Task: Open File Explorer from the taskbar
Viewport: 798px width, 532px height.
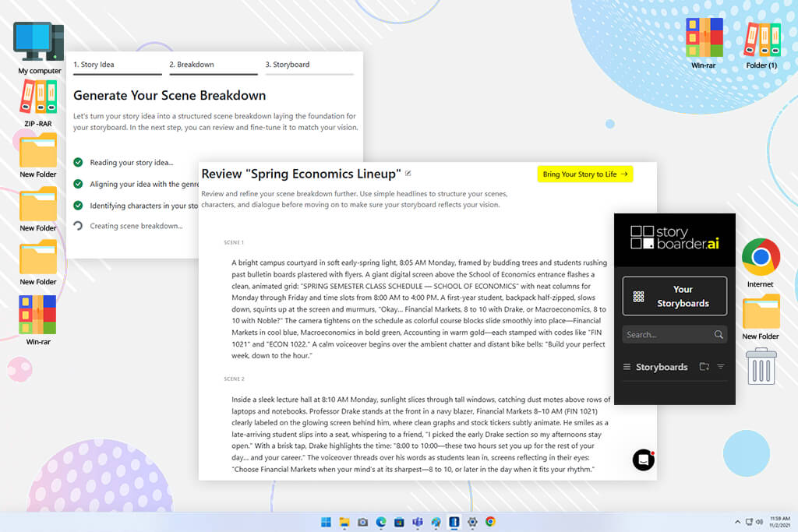Action: coord(344,522)
